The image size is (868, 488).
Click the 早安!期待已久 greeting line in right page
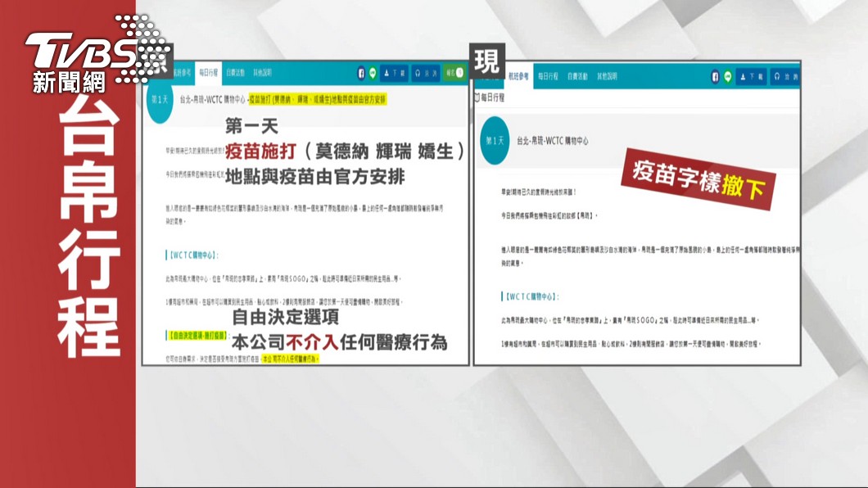tap(539, 192)
